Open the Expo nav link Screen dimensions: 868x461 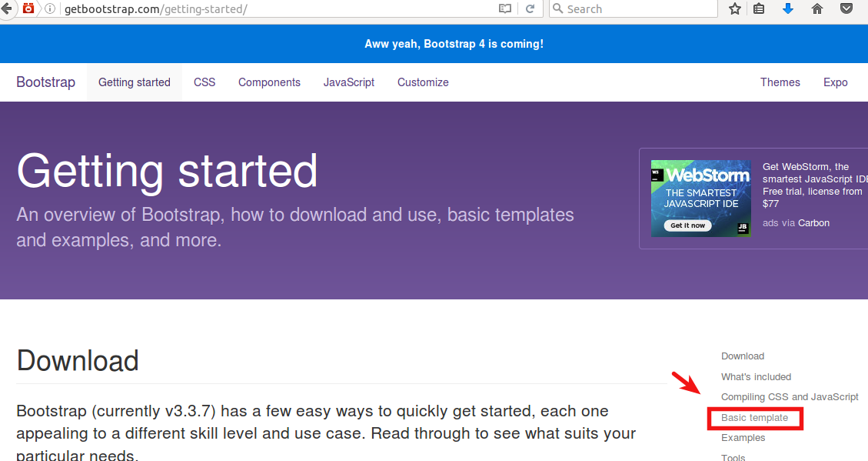coord(836,82)
